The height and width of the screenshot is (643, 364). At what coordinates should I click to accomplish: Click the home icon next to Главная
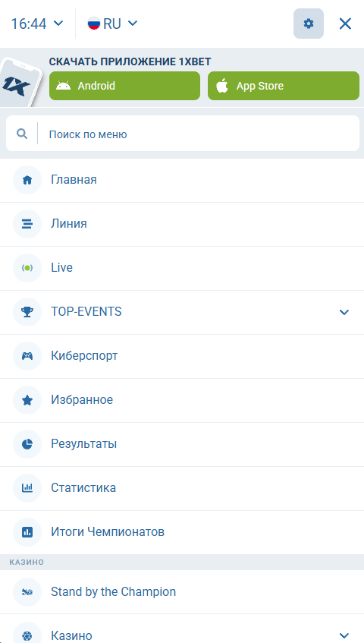point(27,180)
